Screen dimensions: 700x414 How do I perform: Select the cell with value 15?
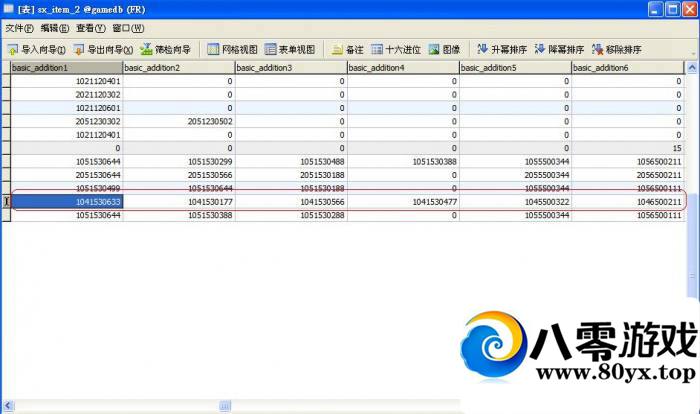627,147
